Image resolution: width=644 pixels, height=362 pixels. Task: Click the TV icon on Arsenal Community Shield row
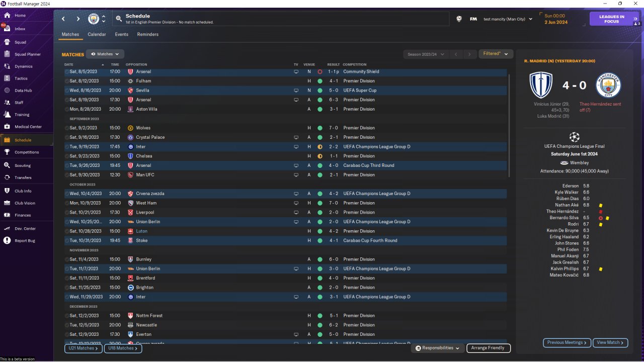coord(296,72)
